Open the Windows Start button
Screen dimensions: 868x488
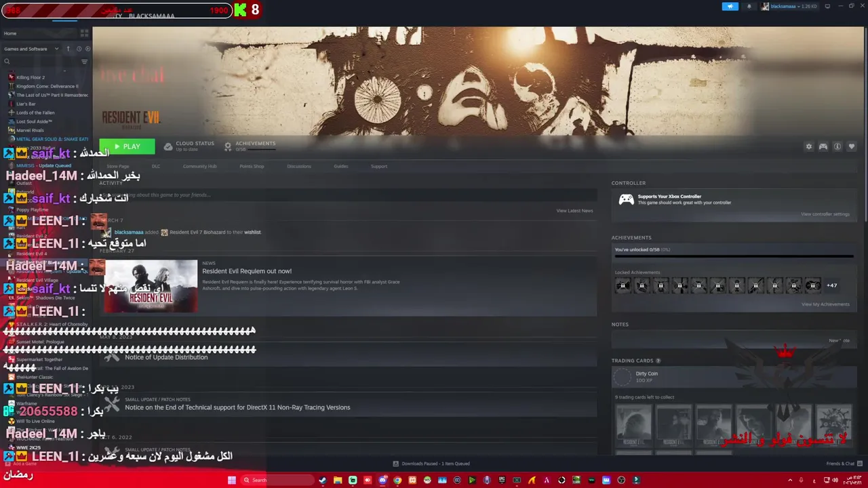point(232,480)
